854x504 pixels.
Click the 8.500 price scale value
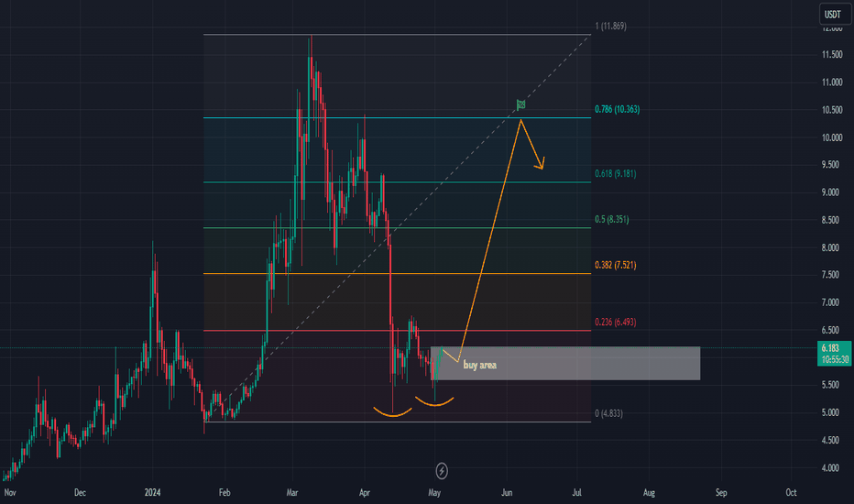[832, 220]
